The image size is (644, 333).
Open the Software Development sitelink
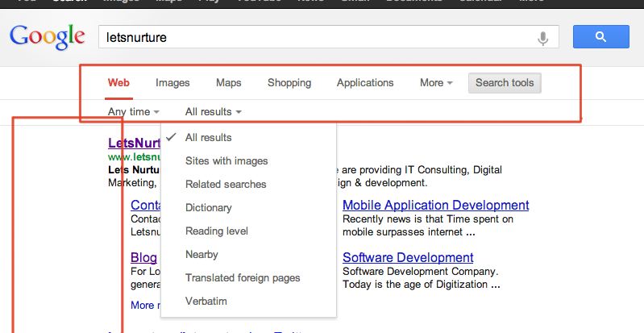point(408,258)
